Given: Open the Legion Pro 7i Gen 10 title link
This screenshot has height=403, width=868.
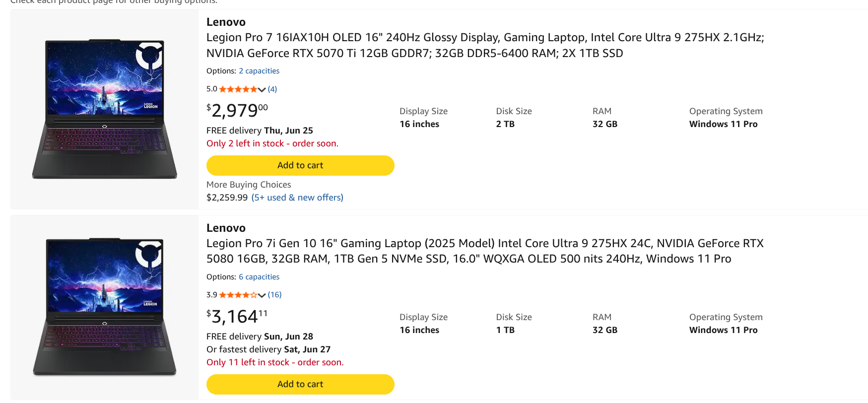Looking at the screenshot, I should (485, 251).
